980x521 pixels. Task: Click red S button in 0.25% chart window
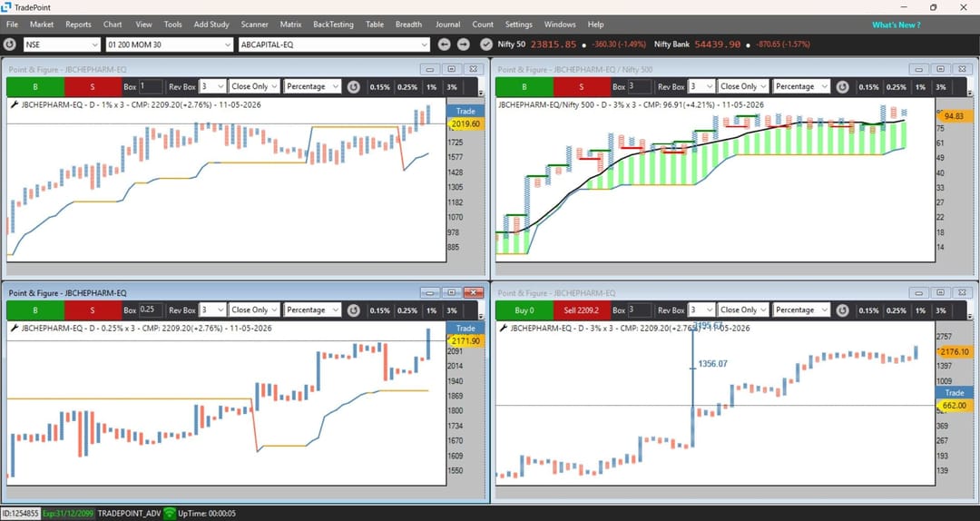[93, 310]
